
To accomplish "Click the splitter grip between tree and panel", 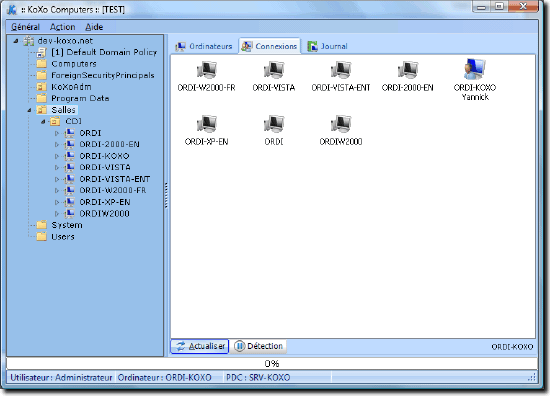I will point(166,195).
